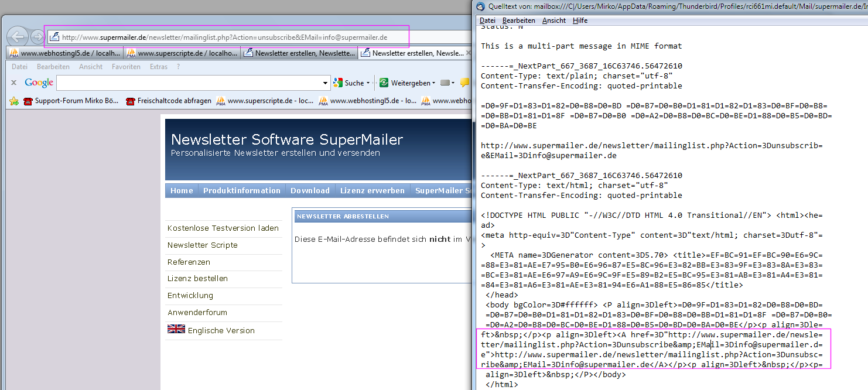Image resolution: width=868 pixels, height=390 pixels.
Task: Expand the gray Sidewiki icon dropdown arrow
Action: [453, 83]
